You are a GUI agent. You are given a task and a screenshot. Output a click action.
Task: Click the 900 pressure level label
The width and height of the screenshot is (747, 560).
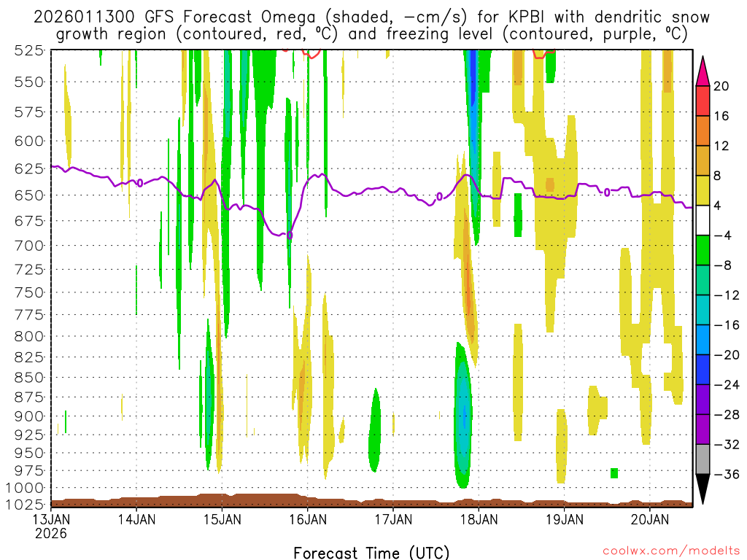[x=29, y=416]
